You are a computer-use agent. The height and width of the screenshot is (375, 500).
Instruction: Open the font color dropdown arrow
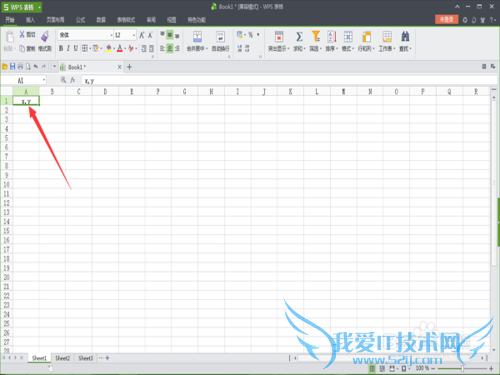125,49
